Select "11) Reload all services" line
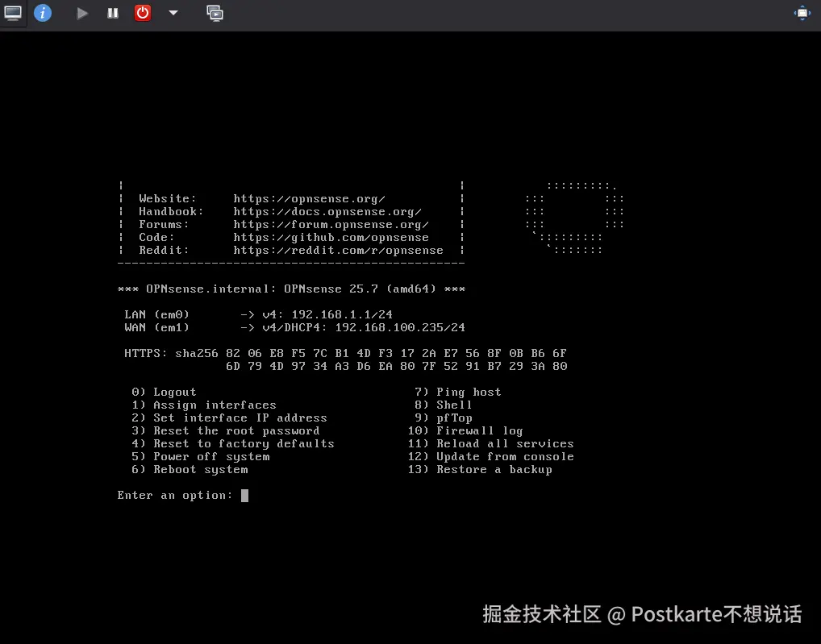The height and width of the screenshot is (644, 821). point(491,443)
